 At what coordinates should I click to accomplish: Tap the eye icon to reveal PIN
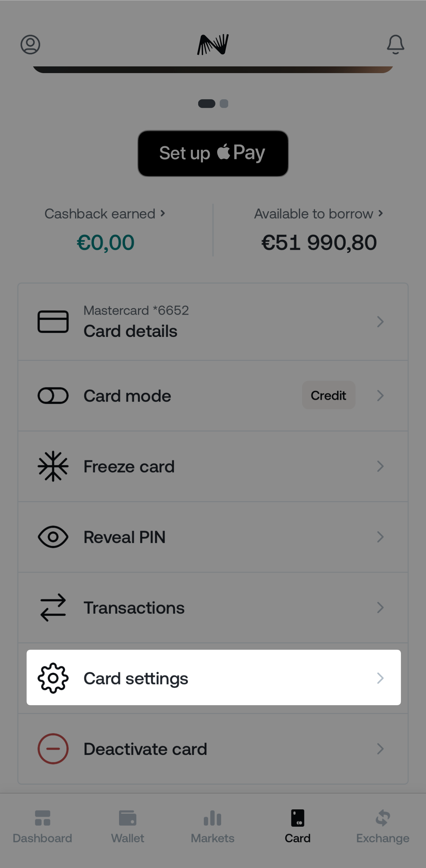point(53,537)
